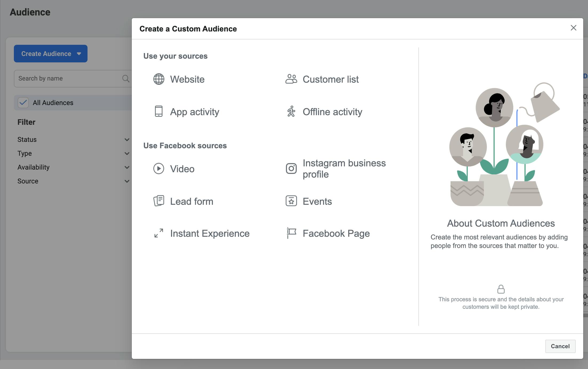Click the Filter heading
The width and height of the screenshot is (588, 369).
pyautogui.click(x=26, y=122)
